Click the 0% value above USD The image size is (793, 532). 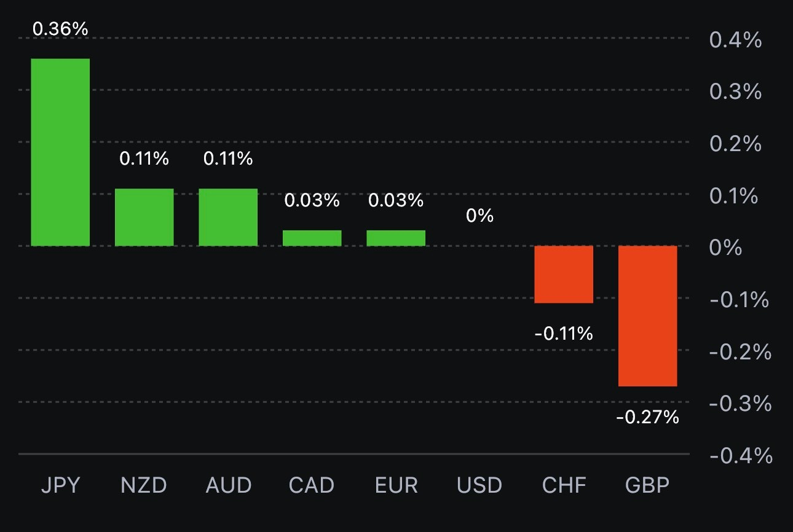(479, 216)
